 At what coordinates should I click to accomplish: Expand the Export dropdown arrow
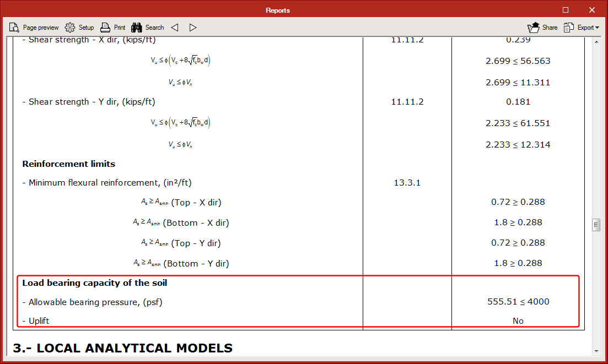598,28
